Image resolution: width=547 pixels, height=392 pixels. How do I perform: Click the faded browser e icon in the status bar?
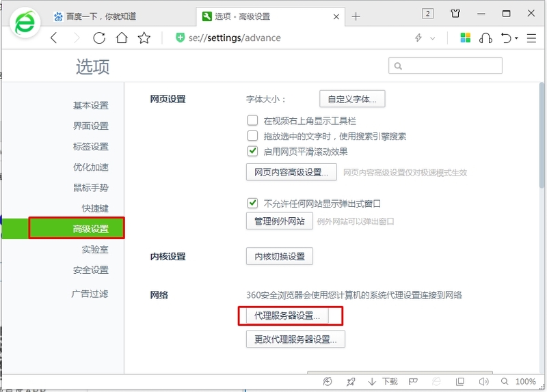pos(436,382)
